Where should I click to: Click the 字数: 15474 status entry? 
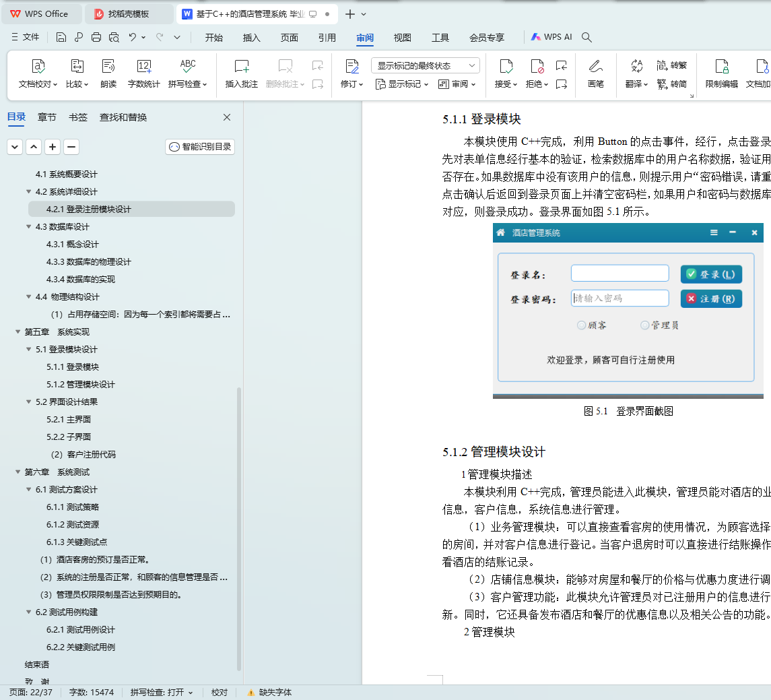coord(92,693)
